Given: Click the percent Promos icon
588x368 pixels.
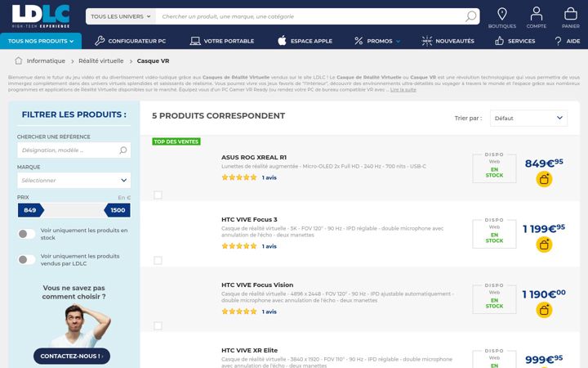Looking at the screenshot, I should pyautogui.click(x=359, y=41).
